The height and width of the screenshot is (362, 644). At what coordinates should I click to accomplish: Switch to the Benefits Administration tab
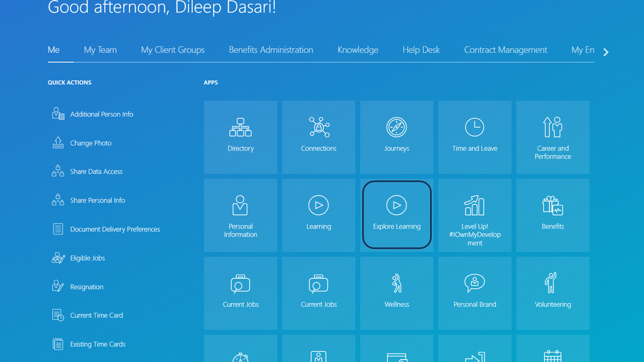271,50
